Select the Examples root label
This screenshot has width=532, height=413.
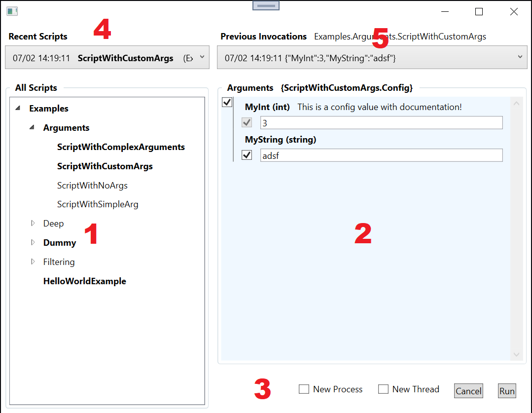click(48, 109)
